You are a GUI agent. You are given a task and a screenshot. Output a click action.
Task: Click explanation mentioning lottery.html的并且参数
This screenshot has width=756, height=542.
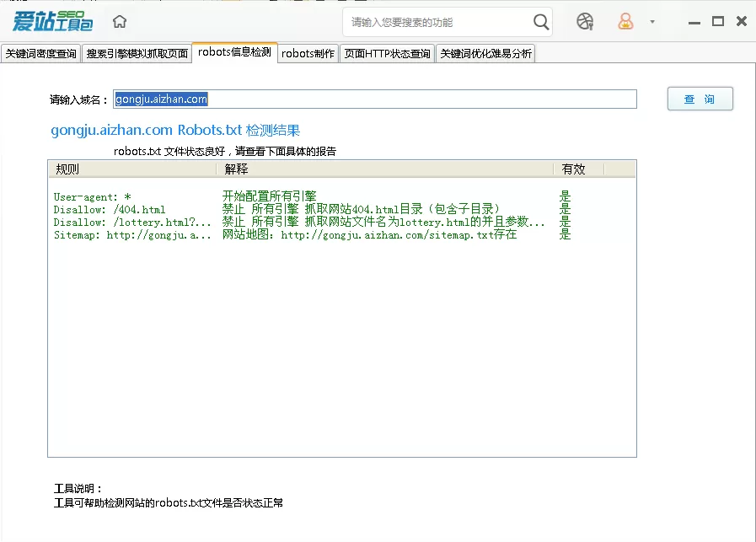pos(383,222)
